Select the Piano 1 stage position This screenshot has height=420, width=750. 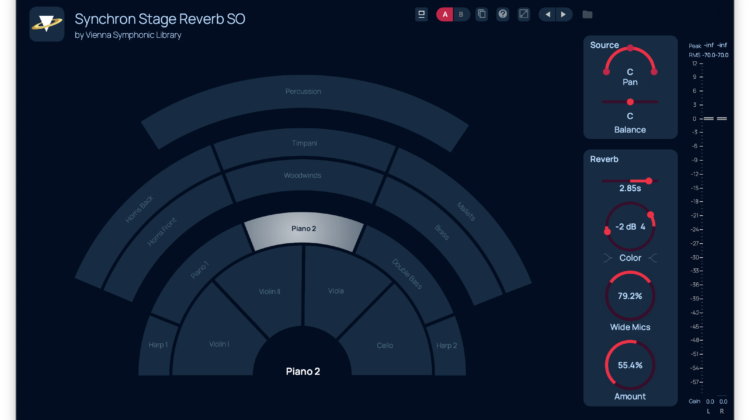(200, 270)
